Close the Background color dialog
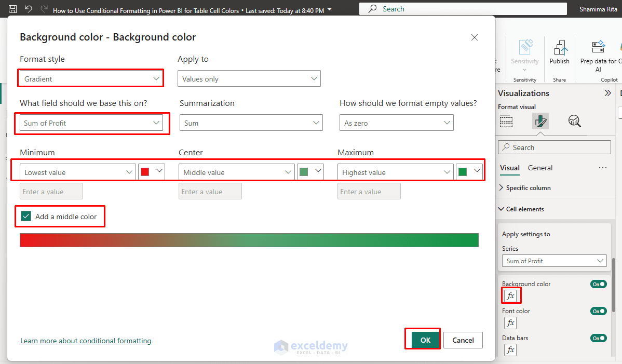622x364 pixels. 475,37
